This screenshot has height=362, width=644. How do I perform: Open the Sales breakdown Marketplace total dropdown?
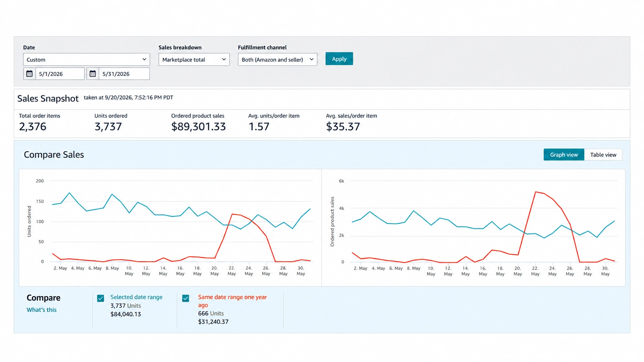click(194, 60)
